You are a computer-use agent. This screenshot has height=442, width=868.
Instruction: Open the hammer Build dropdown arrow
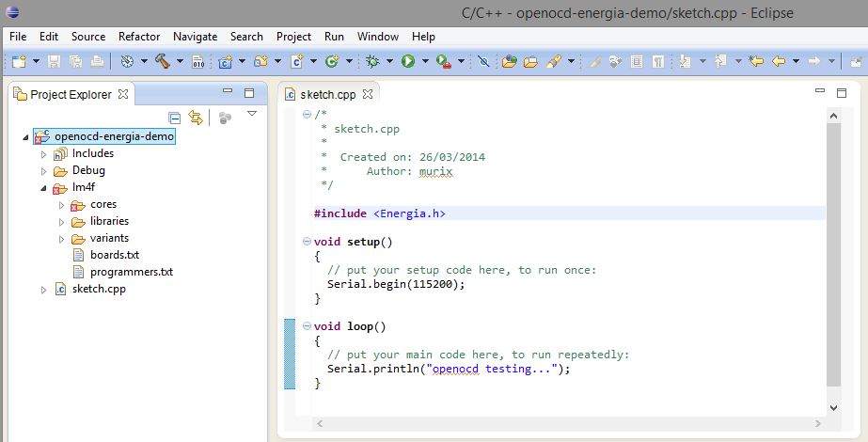click(x=180, y=61)
